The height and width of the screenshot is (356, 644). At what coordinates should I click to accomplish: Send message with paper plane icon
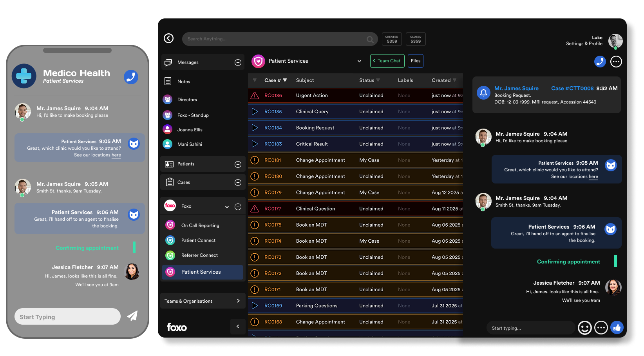coord(132,316)
